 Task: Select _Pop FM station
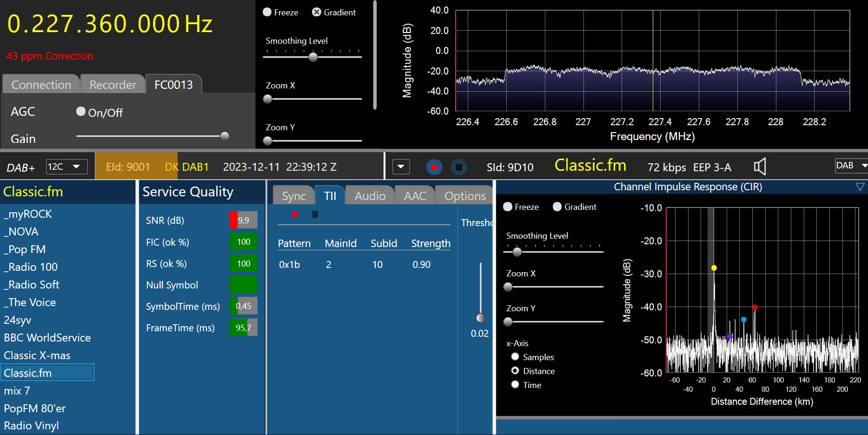(25, 249)
